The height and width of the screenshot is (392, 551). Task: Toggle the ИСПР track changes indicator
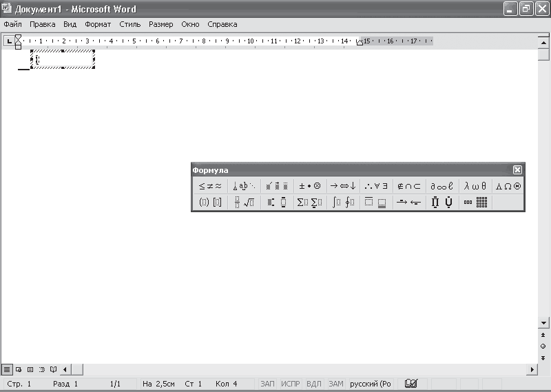point(290,384)
